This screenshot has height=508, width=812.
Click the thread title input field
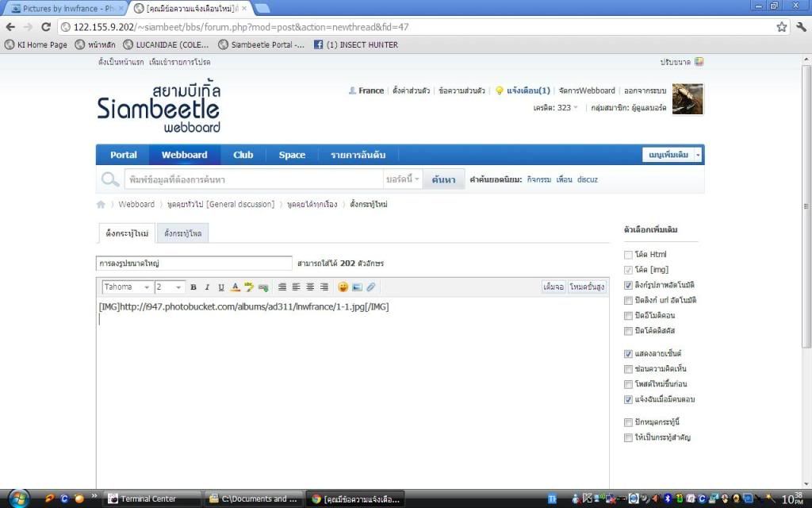tap(193, 263)
